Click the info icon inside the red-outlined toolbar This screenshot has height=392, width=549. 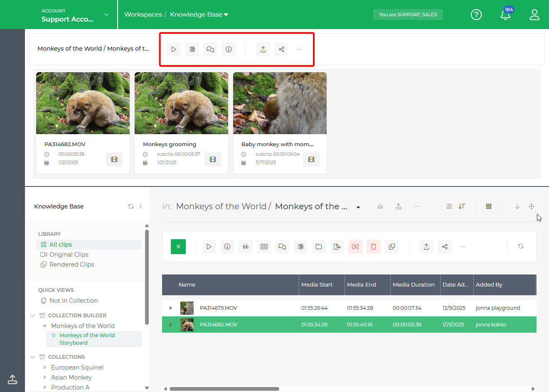(229, 49)
